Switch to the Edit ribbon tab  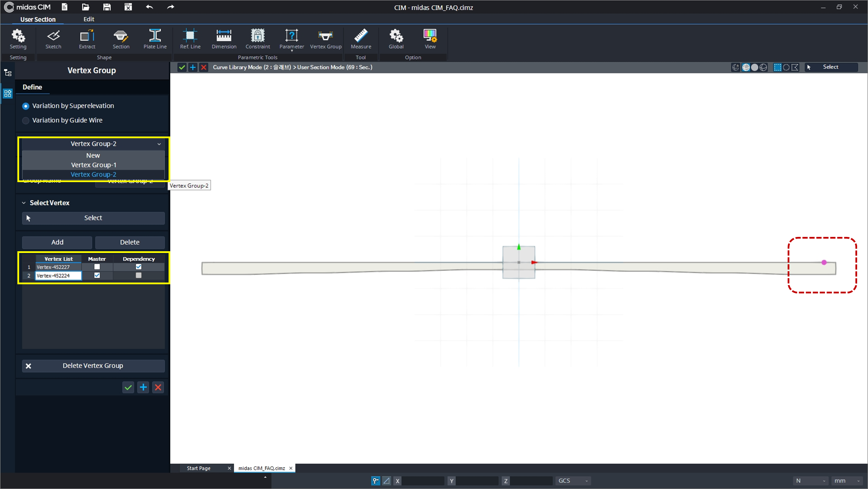89,19
